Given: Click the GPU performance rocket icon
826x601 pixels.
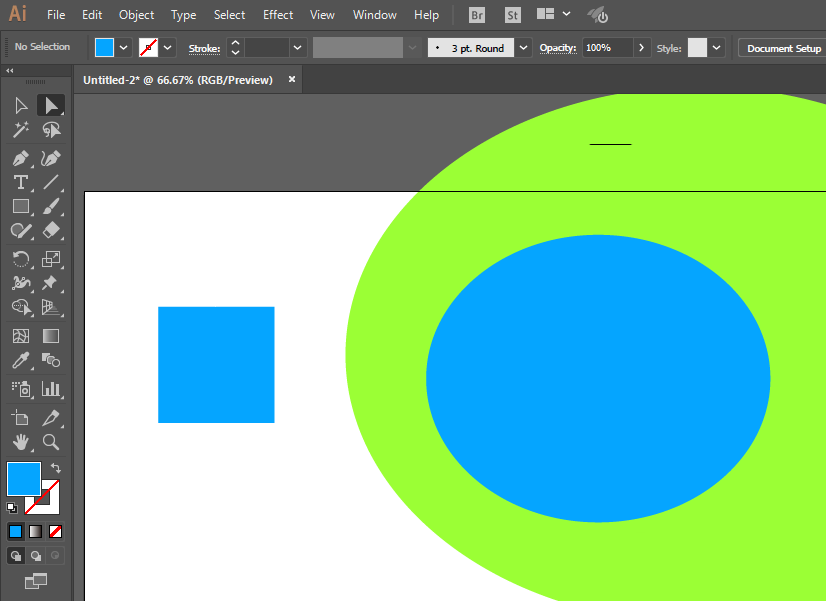Looking at the screenshot, I should 598,15.
